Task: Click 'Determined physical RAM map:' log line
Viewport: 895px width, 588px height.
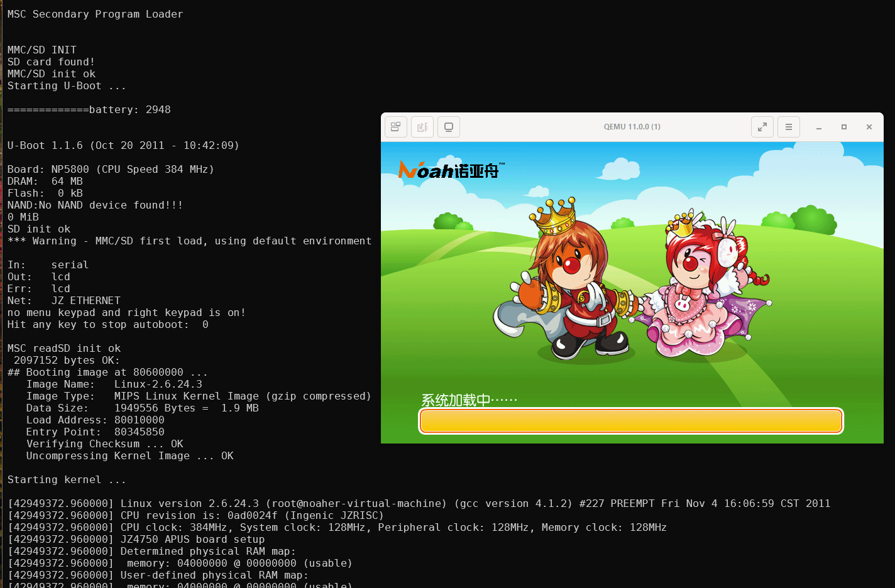Action: tap(151, 551)
